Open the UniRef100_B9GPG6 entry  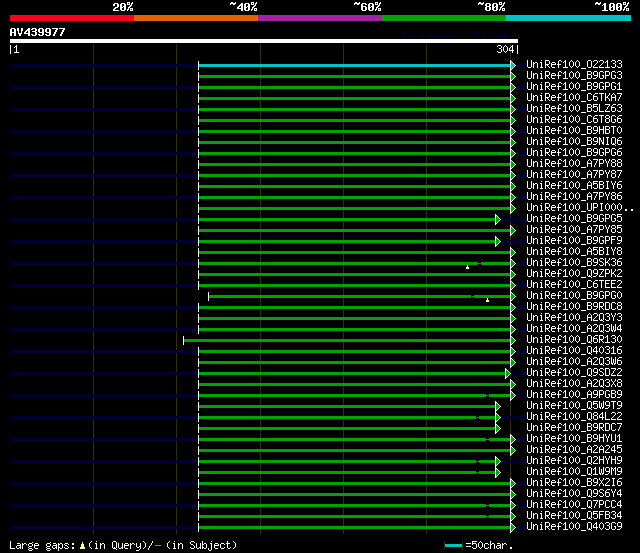574,153
